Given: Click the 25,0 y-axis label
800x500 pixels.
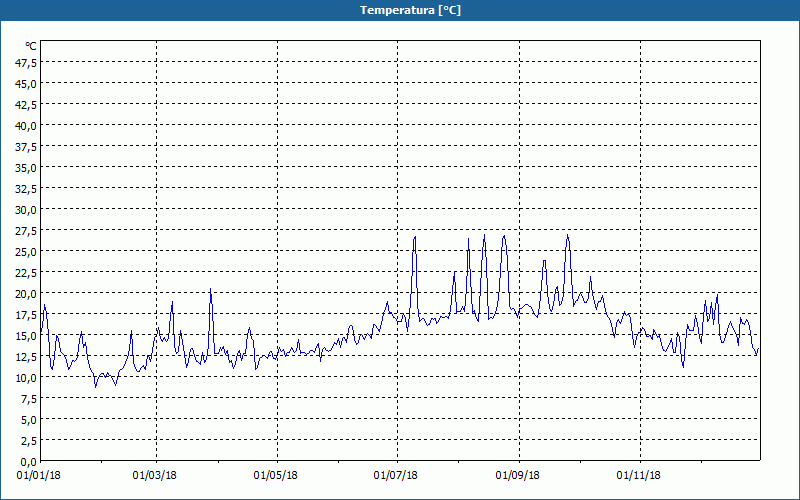Looking at the screenshot, I should tap(27, 252).
